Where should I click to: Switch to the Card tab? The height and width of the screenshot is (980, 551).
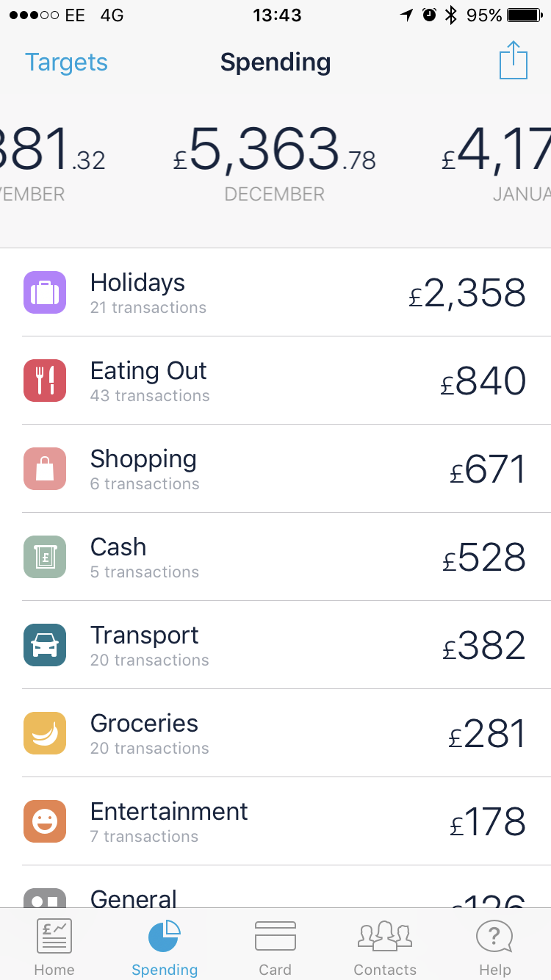click(275, 946)
